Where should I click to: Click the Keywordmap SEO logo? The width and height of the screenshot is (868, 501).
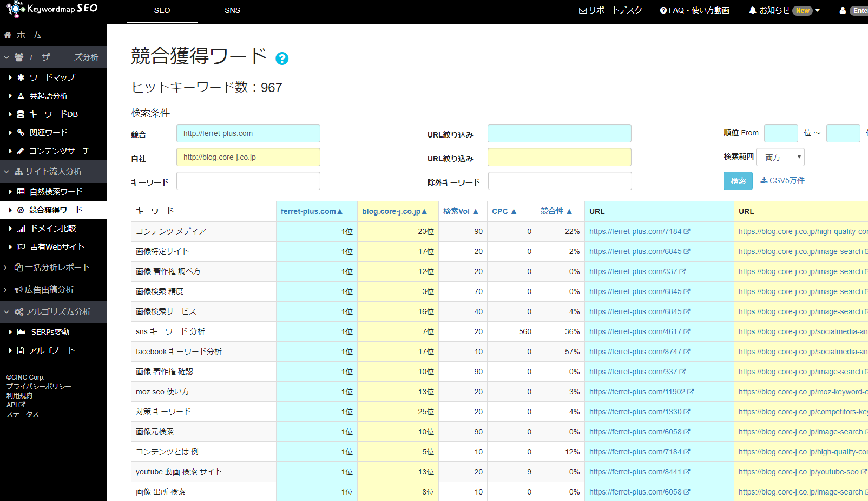(52, 9)
